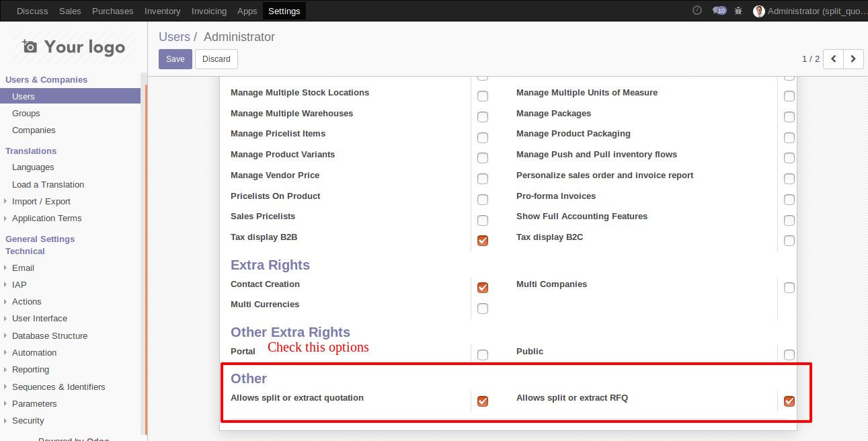This screenshot has width=868, height=441.
Task: Open General Settings section
Action: coord(40,239)
